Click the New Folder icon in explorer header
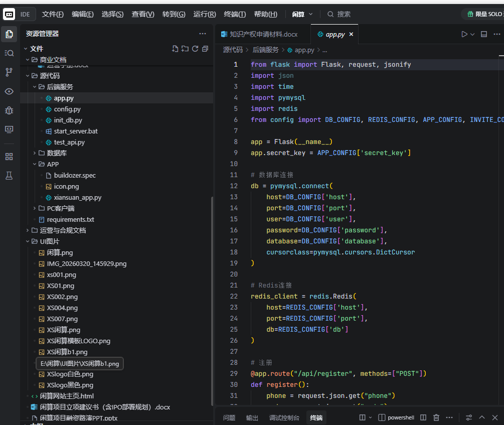504x425 pixels. click(x=185, y=49)
